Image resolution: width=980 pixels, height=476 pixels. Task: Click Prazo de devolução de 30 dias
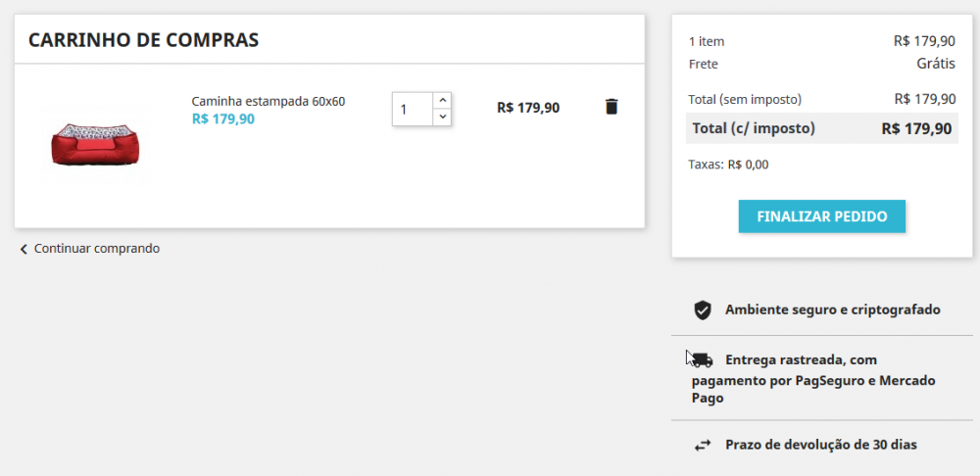(821, 446)
